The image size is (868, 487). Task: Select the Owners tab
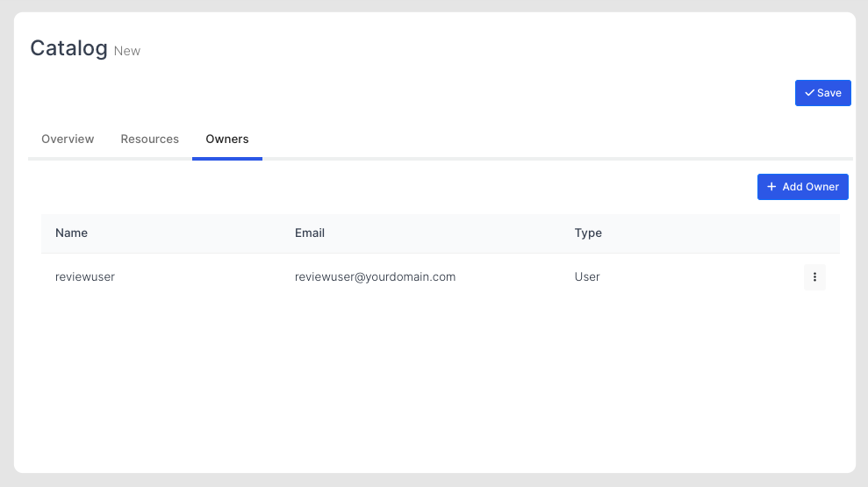227,139
